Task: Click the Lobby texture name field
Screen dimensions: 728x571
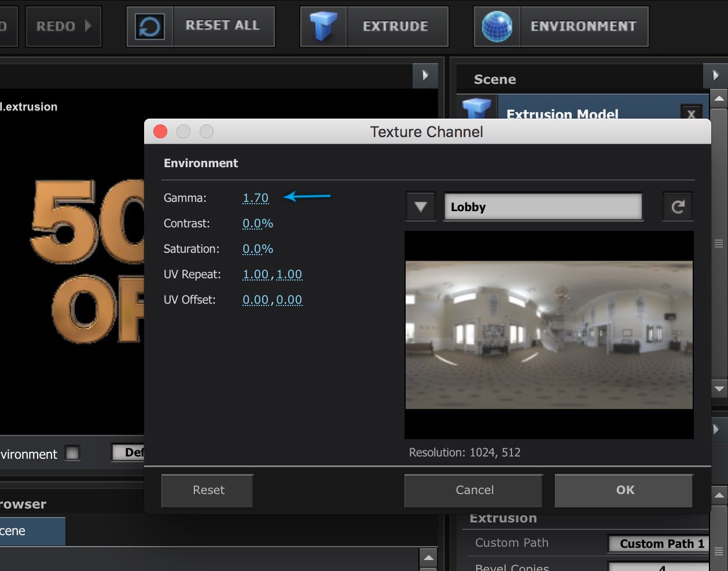Action: pos(543,207)
